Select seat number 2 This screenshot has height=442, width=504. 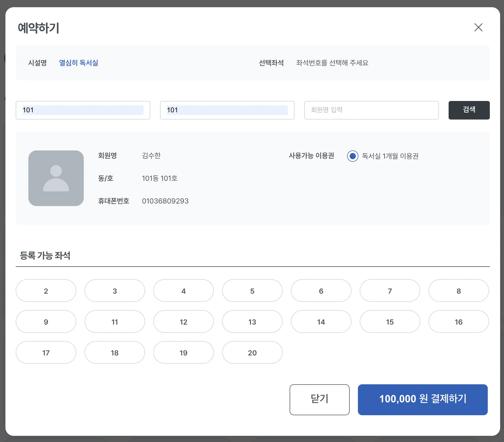click(x=46, y=291)
